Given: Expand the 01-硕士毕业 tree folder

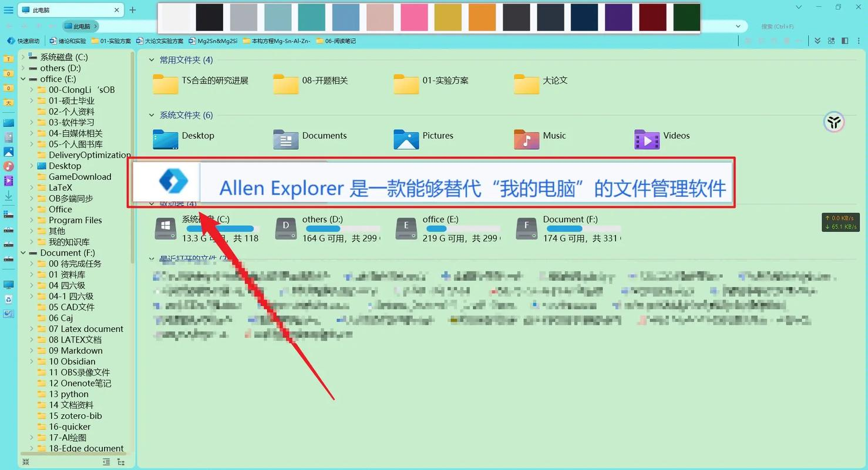Looking at the screenshot, I should [x=32, y=100].
